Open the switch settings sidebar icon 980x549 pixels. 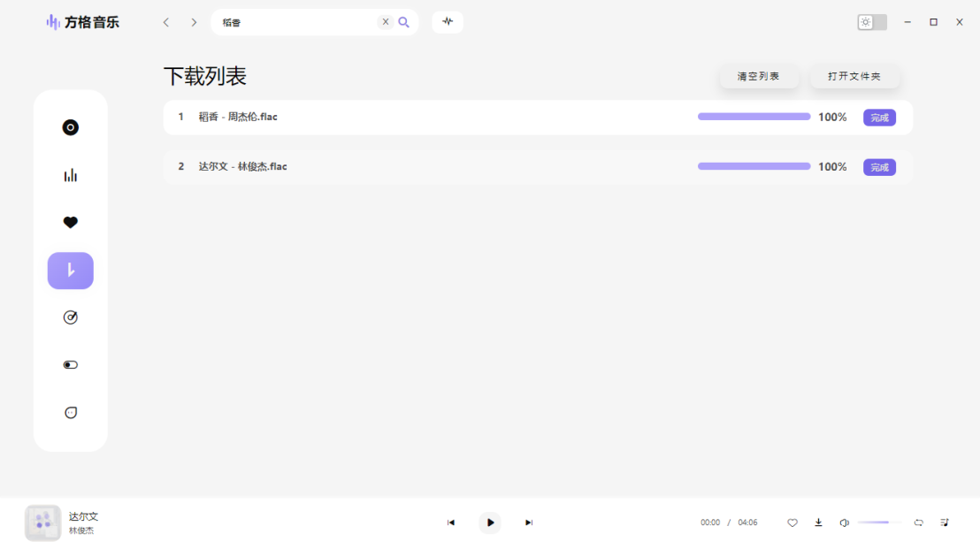point(71,365)
